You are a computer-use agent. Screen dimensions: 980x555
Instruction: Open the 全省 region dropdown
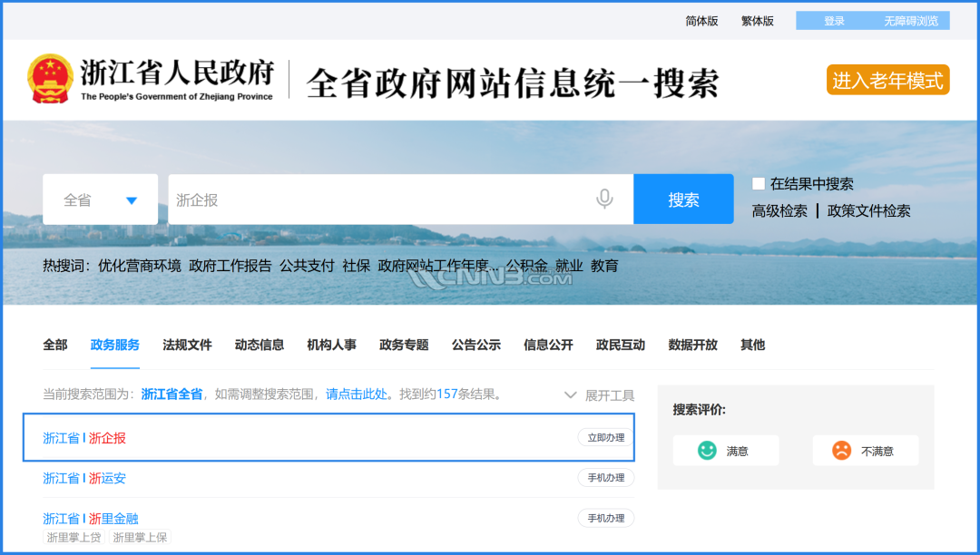click(100, 200)
